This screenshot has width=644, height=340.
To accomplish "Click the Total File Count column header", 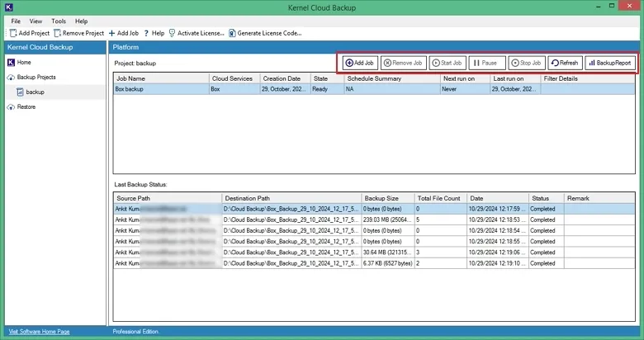I will 441,198.
